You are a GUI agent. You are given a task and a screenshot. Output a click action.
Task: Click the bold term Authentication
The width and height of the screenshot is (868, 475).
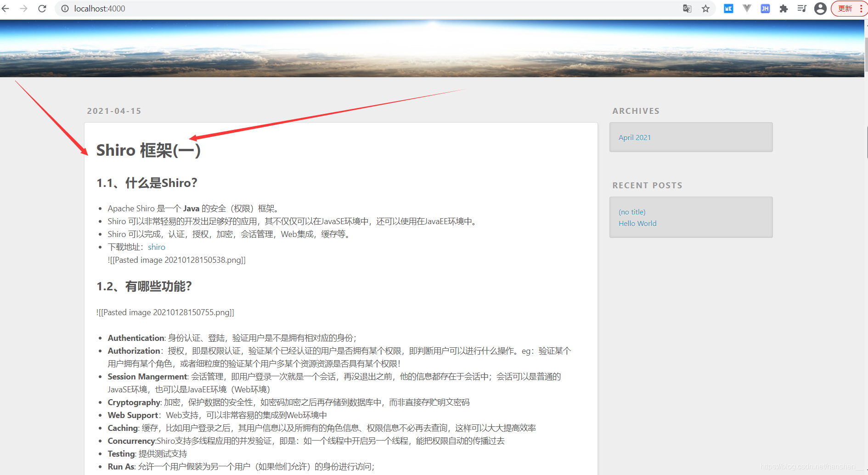(x=136, y=338)
